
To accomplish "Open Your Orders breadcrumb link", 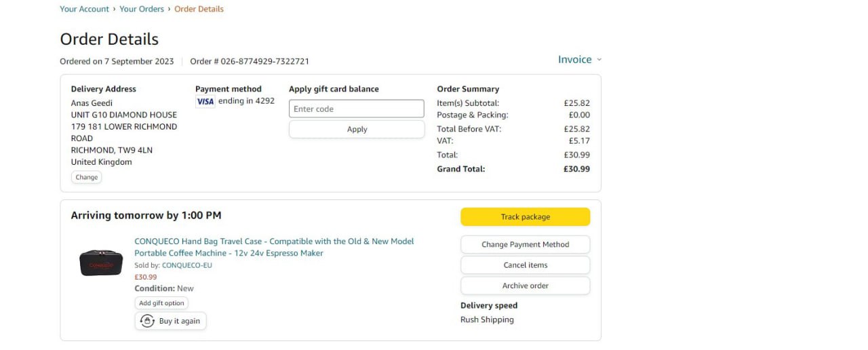I will [142, 9].
